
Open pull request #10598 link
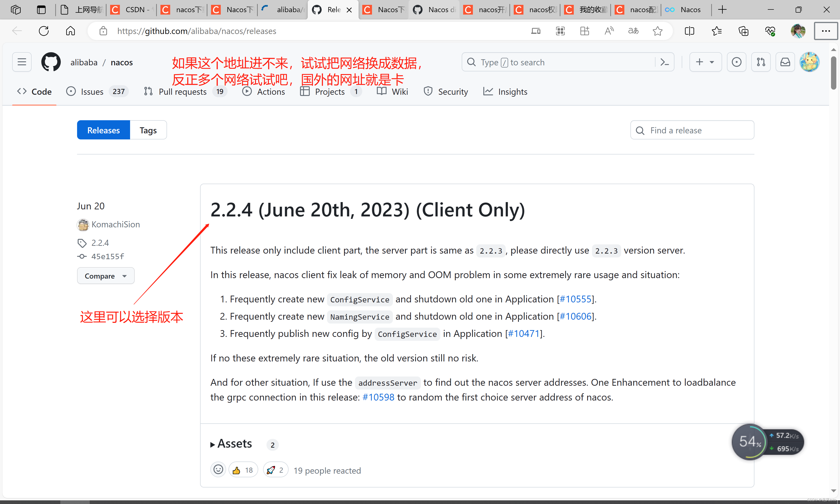tap(378, 397)
